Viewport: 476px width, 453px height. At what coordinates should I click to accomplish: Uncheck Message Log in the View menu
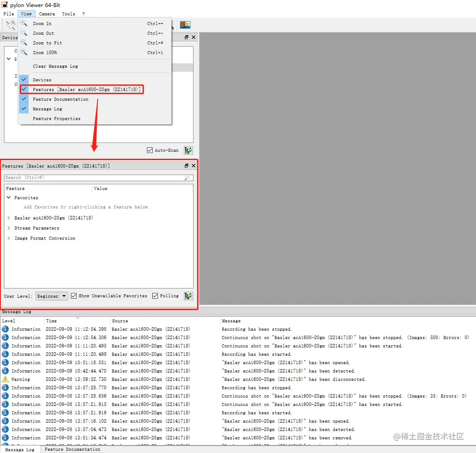[95, 109]
